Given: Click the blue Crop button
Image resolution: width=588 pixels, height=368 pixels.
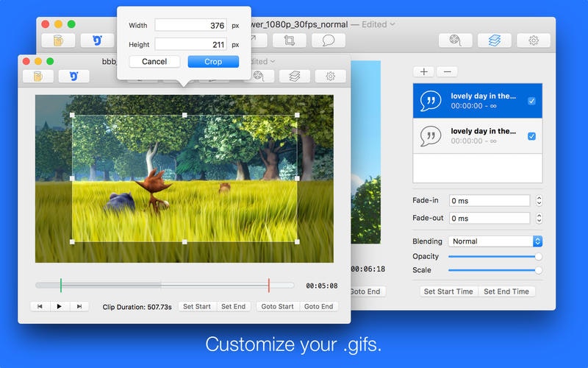Looking at the screenshot, I should [x=213, y=62].
